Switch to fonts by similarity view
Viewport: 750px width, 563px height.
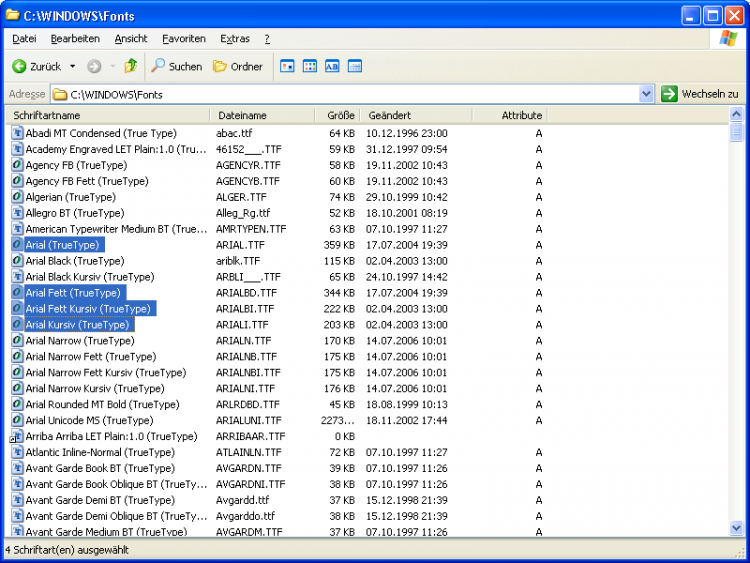click(x=332, y=67)
